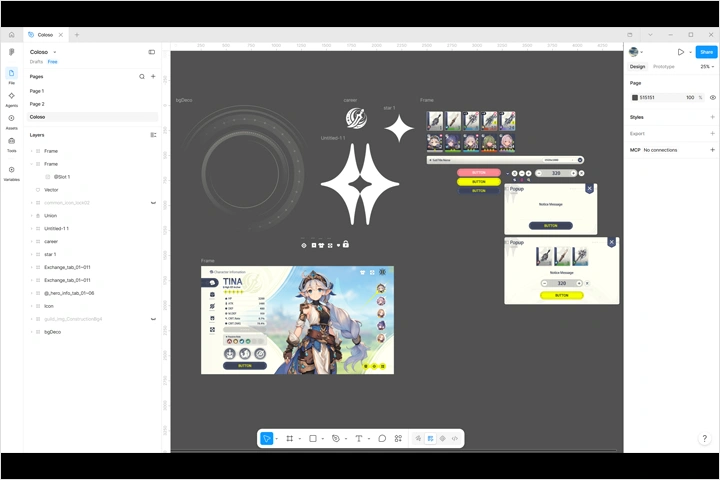This screenshot has width=720, height=480.
Task: Add export setting with Export plus icon
Action: (712, 134)
